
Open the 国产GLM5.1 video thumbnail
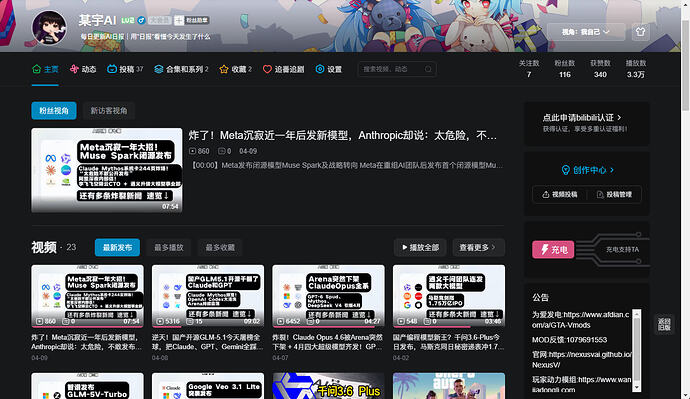click(x=208, y=296)
